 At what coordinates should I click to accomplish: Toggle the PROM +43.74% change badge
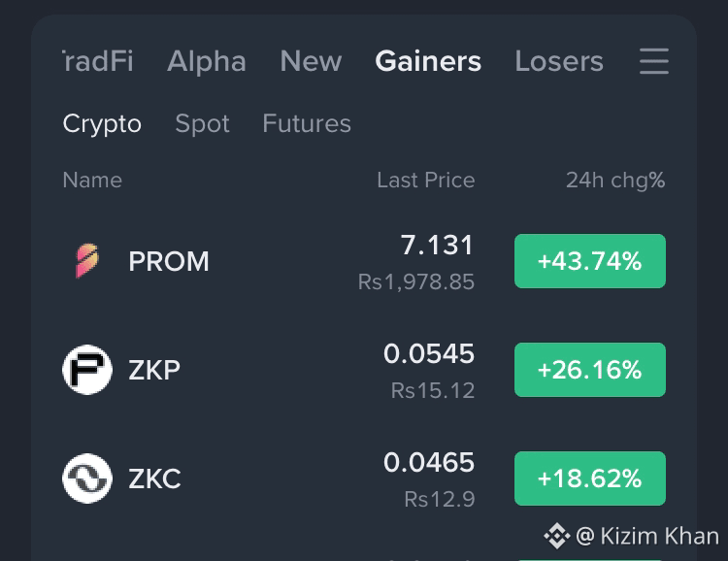click(x=589, y=261)
